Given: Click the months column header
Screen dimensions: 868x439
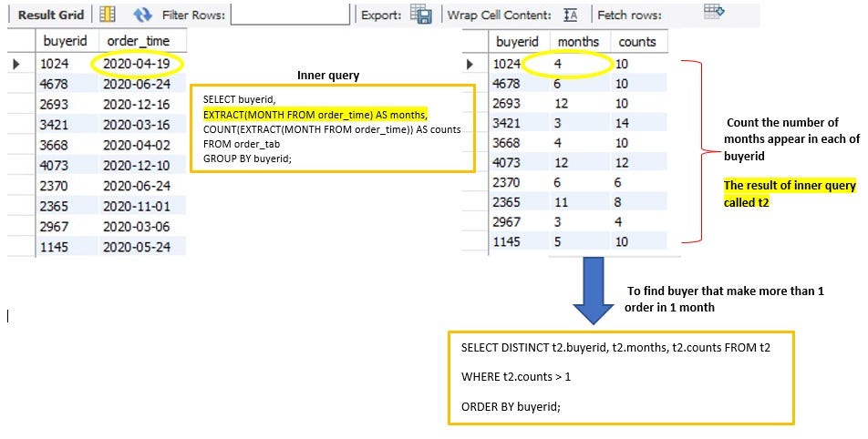Looking at the screenshot, I should coord(578,42).
